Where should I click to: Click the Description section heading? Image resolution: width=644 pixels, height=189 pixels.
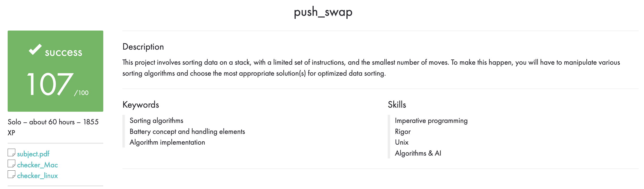[143, 47]
